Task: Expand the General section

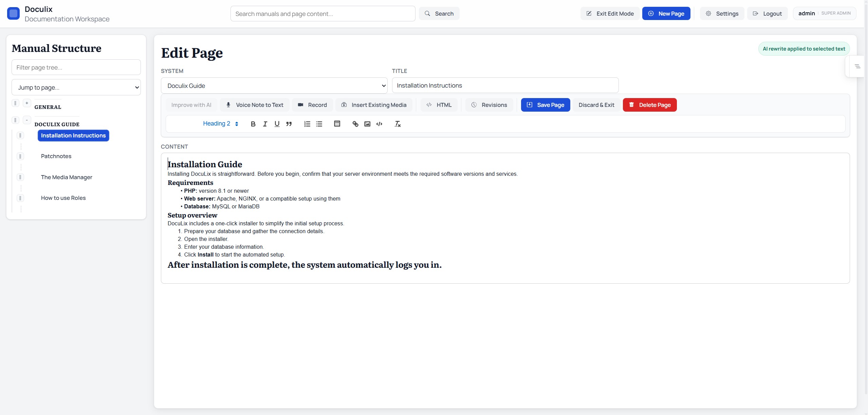Action: tap(27, 103)
